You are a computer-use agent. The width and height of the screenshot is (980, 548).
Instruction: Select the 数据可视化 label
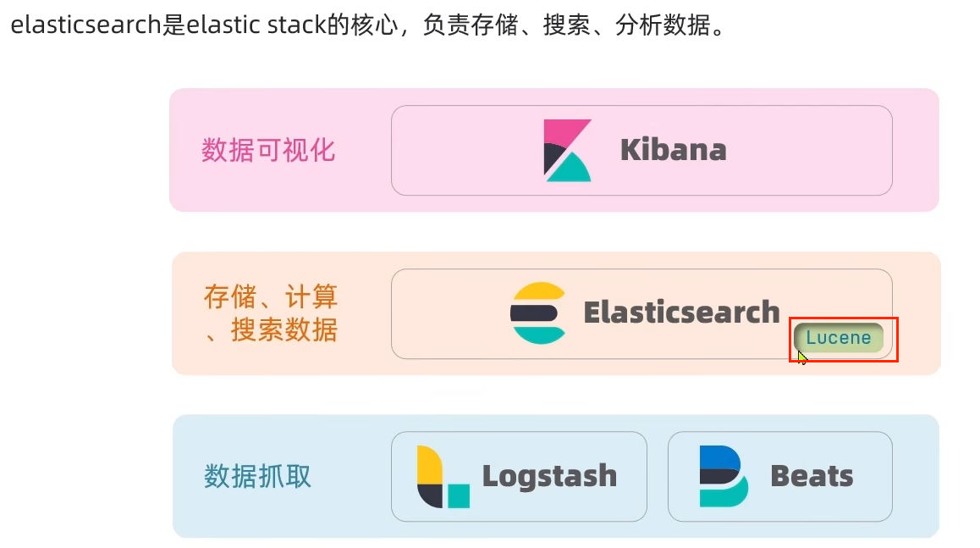pos(268,151)
